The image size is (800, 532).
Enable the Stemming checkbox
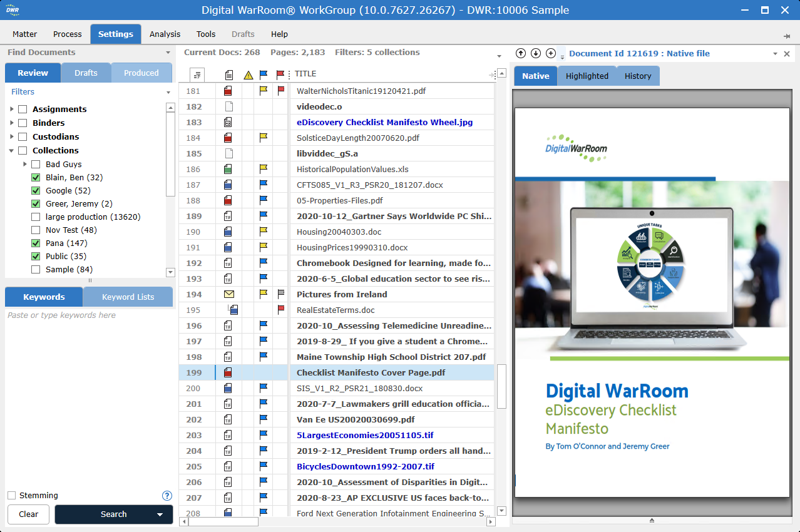[x=12, y=496]
